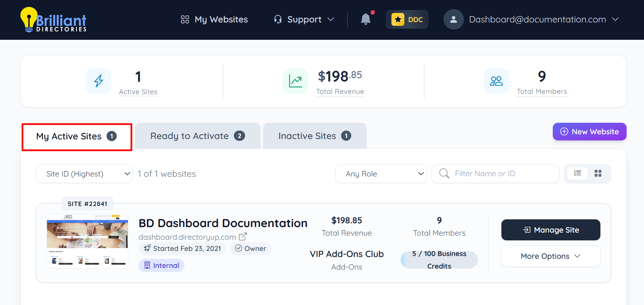Click the 5 / 100 Business Credits bar

pyautogui.click(x=439, y=260)
